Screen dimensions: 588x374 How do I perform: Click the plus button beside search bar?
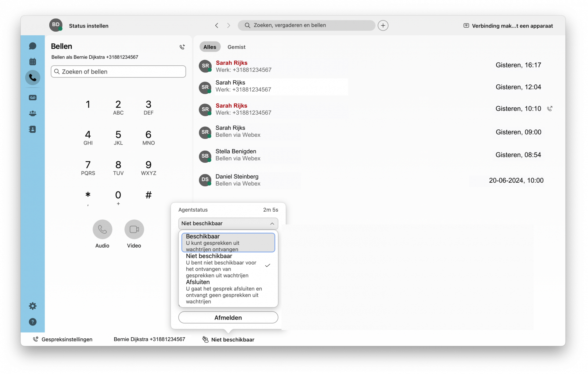coord(383,25)
